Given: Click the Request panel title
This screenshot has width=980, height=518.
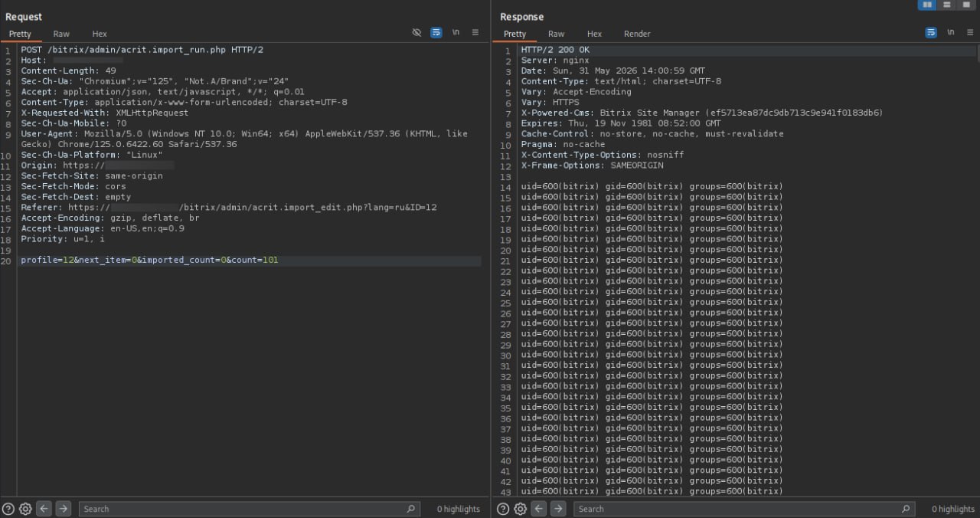Looking at the screenshot, I should pyautogui.click(x=24, y=17).
